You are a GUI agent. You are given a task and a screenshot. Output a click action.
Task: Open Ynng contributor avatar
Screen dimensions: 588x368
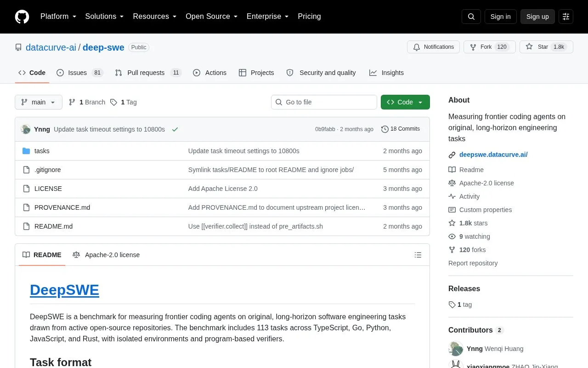[x=456, y=349]
